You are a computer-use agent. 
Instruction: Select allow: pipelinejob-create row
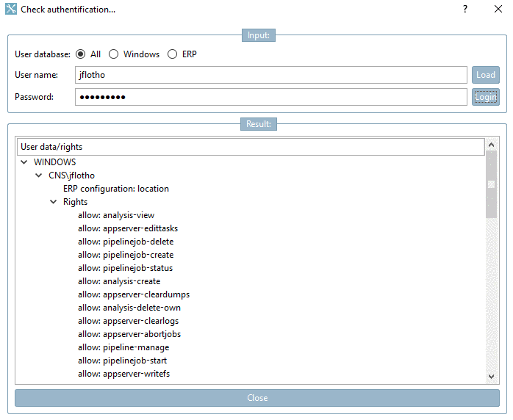(126, 255)
